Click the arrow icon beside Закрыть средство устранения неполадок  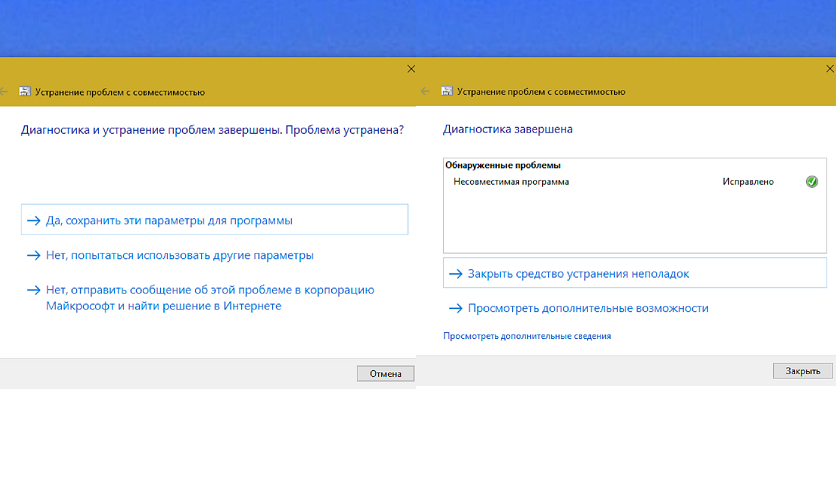[455, 274]
